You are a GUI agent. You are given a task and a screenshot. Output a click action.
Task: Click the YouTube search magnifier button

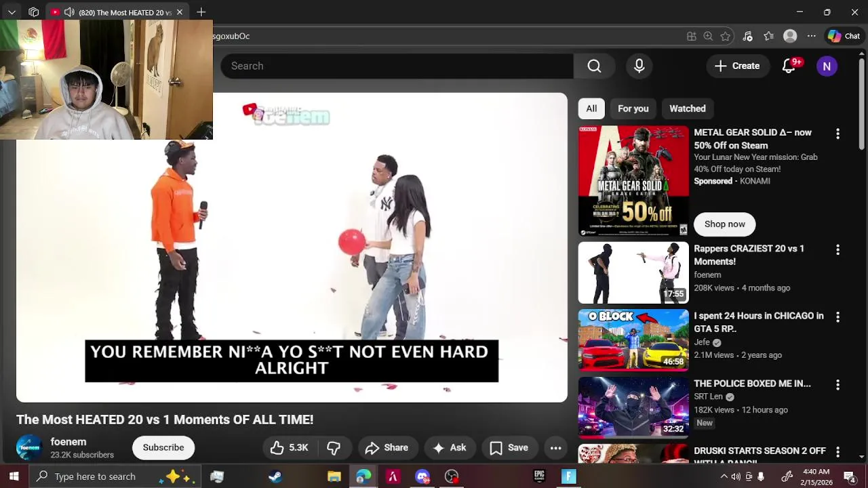(594, 66)
